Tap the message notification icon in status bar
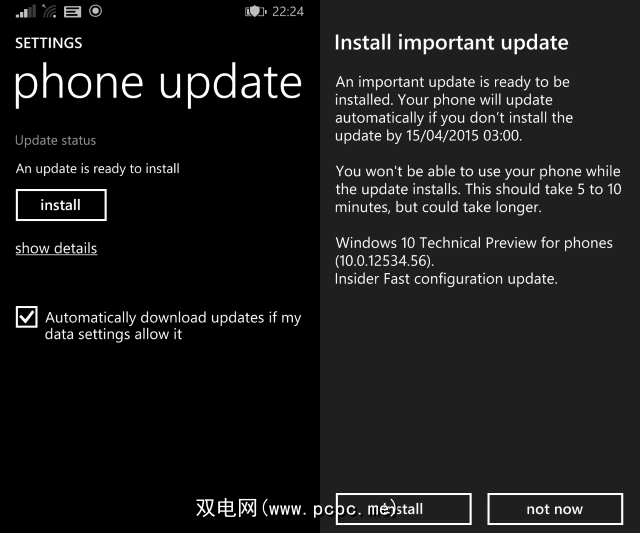Screen dimensions: 640x533 click(x=72, y=12)
